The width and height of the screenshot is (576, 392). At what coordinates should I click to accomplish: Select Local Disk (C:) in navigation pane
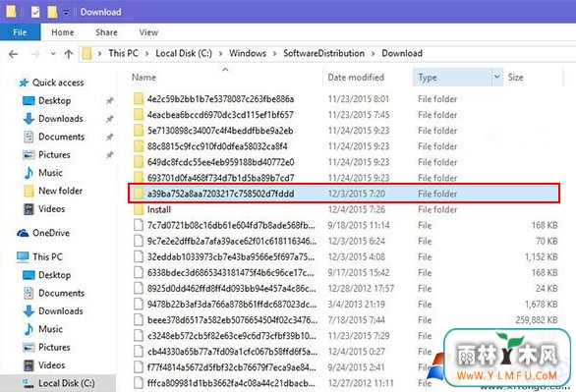[67, 383]
